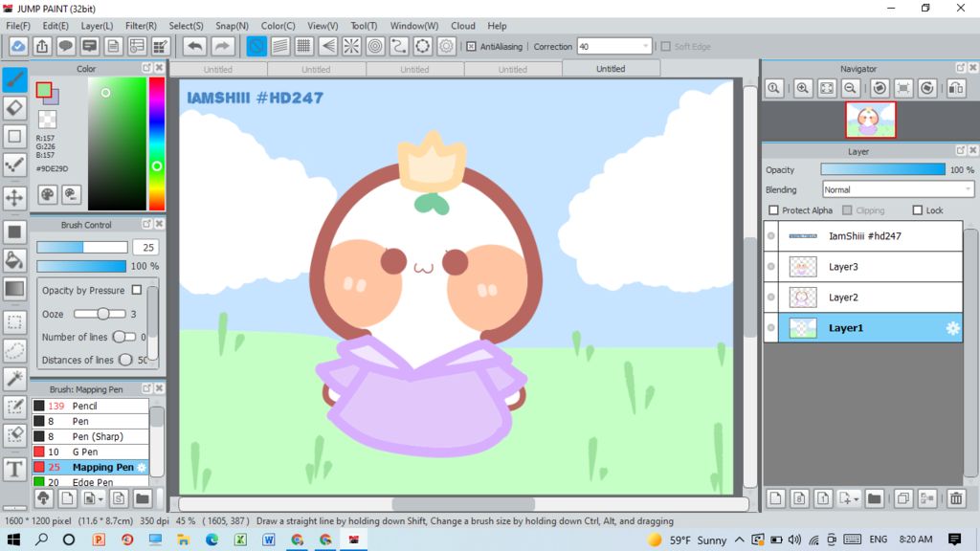Click the Undo arrow in the toolbar
Image resolution: width=980 pixels, height=551 pixels.
pos(195,46)
